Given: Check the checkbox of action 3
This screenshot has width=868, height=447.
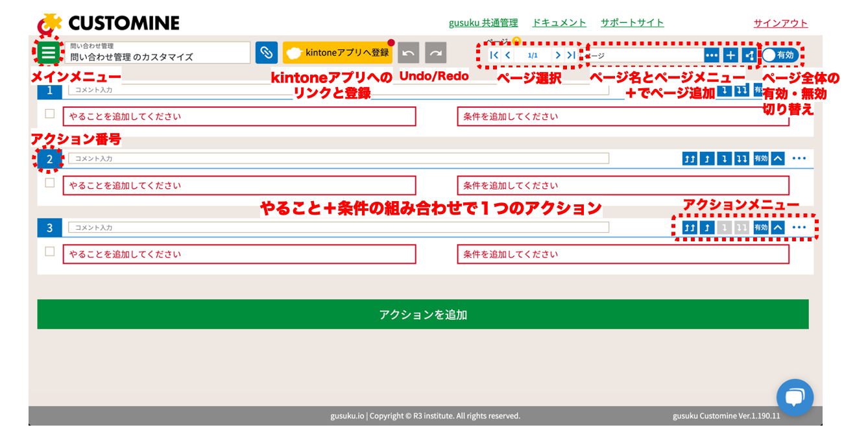Looking at the screenshot, I should [x=50, y=252].
